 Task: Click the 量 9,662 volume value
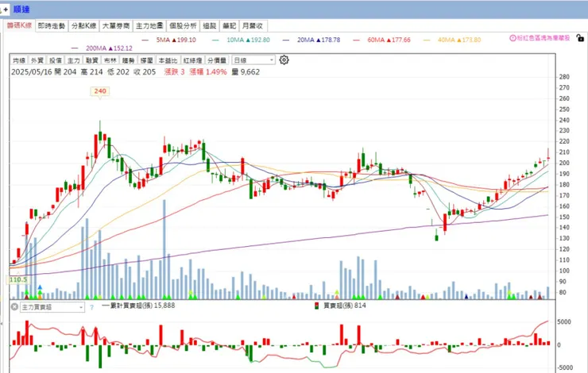point(246,72)
